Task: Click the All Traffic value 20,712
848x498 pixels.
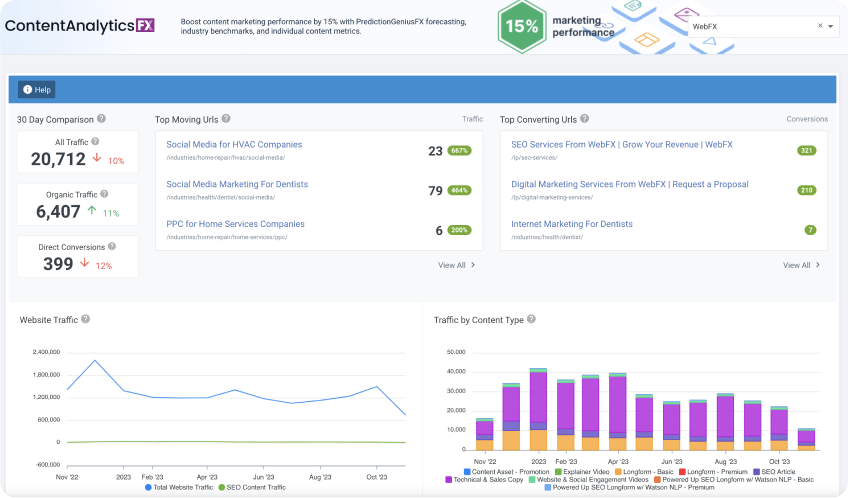Action: point(58,159)
